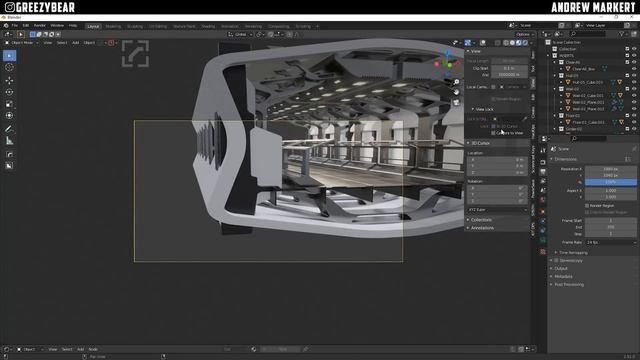640x360 pixels.
Task: Click the Resolution X value field
Action: pyautogui.click(x=611, y=169)
